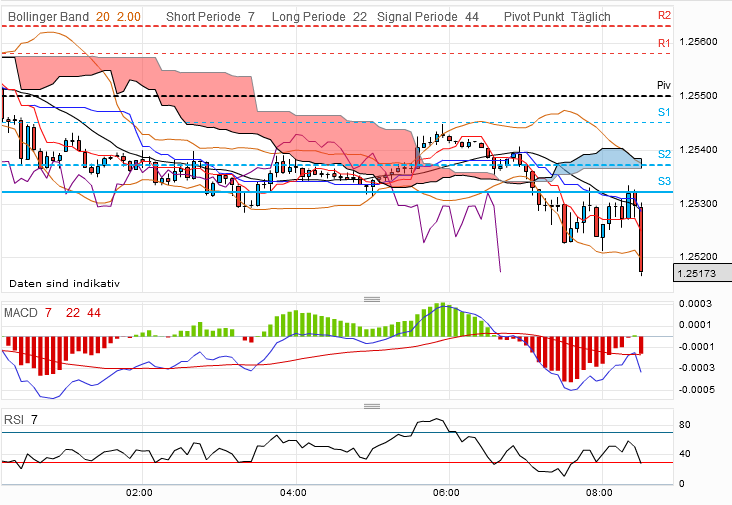Click the RSI 80 scale label
The width and height of the screenshot is (732, 505).
point(684,425)
